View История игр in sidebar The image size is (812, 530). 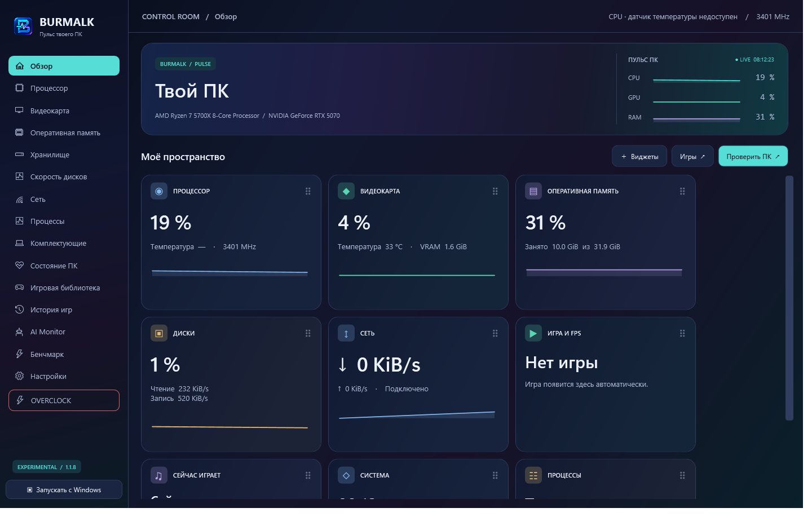(64, 310)
